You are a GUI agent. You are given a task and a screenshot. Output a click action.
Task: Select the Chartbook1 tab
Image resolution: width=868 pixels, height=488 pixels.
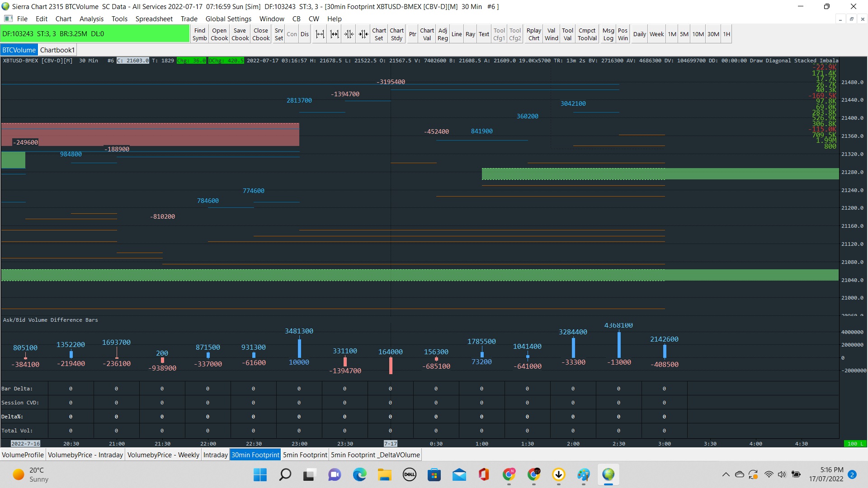pyautogui.click(x=57, y=50)
